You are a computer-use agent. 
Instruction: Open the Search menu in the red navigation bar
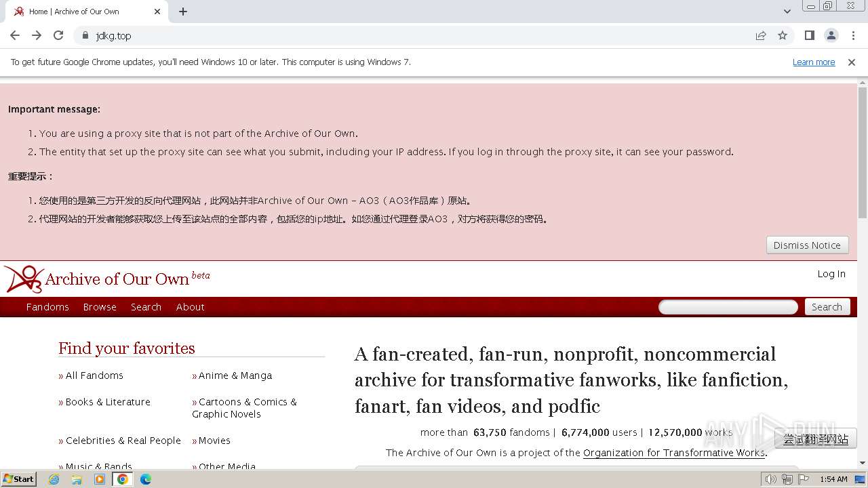click(x=146, y=307)
